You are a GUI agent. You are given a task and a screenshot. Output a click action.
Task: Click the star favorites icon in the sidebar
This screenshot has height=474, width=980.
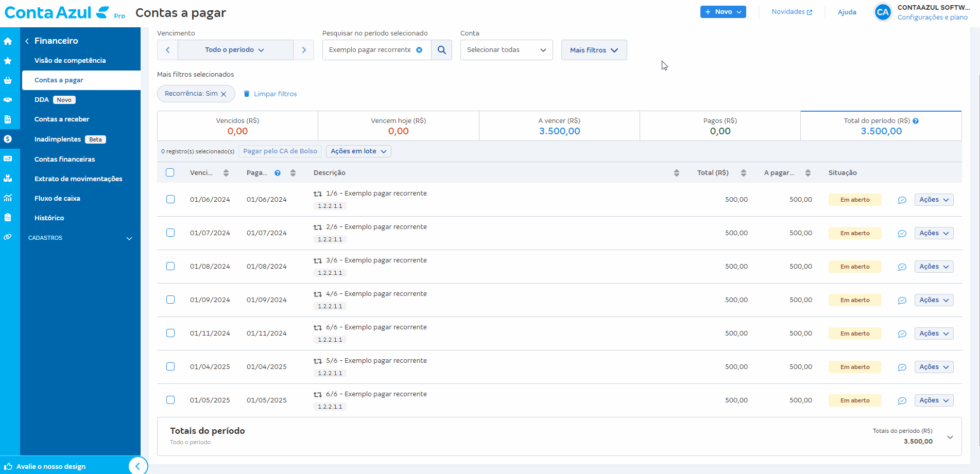click(8, 61)
